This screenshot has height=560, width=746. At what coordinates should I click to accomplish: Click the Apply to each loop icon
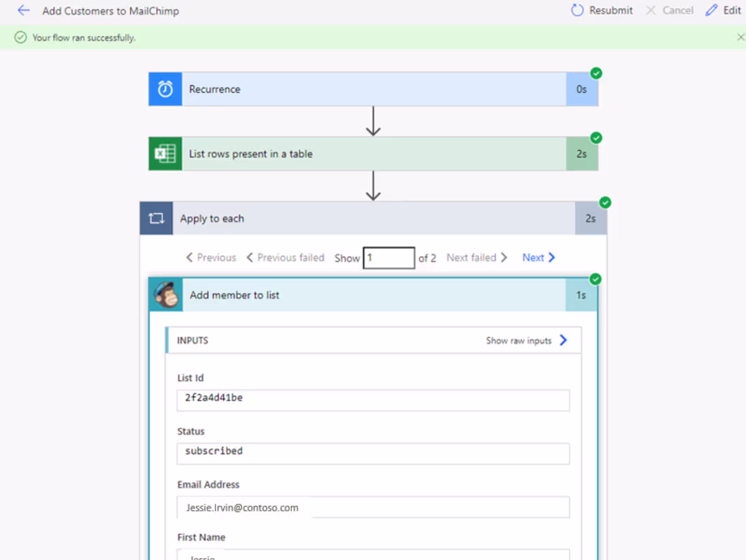coord(157,218)
